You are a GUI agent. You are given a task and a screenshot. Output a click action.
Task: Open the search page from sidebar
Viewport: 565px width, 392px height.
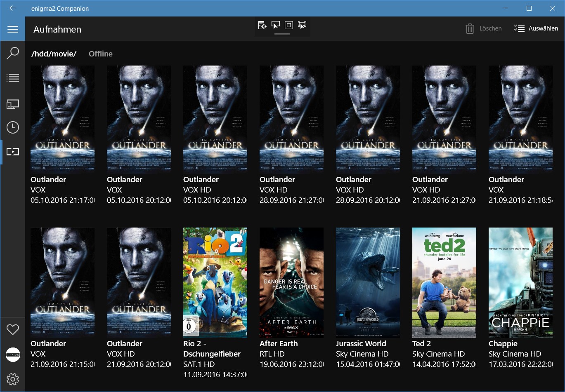(13, 54)
